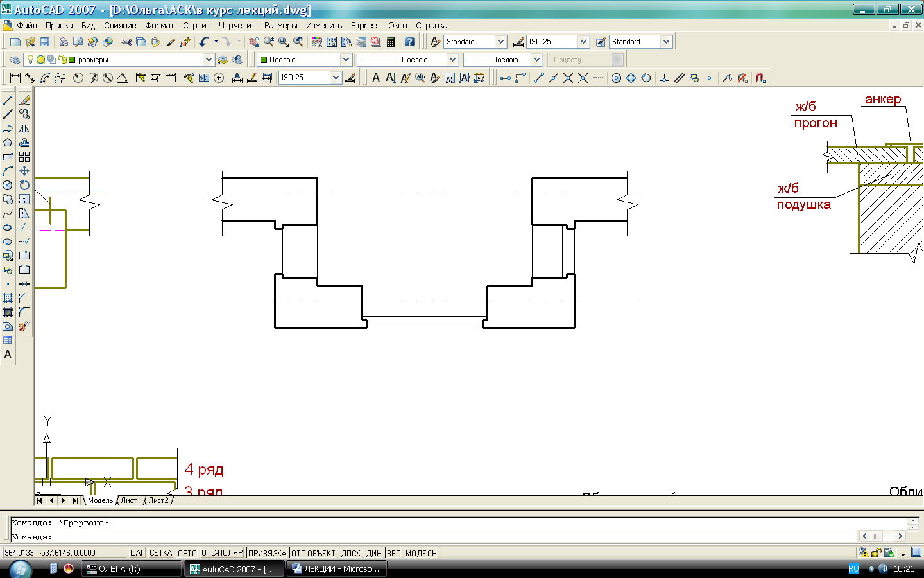Expand the Послою linetype dropdown
The image size is (924, 578).
(452, 60)
